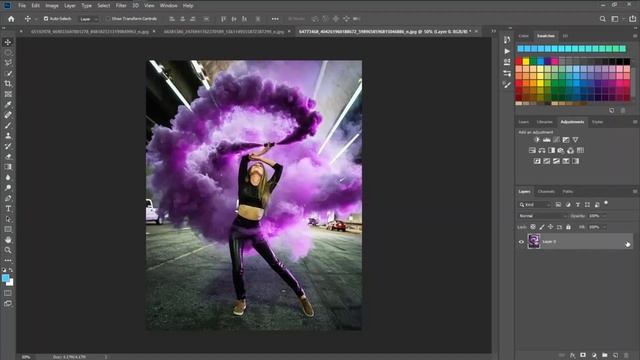Toggle lock transparent pixels
Image resolution: width=640 pixels, height=360 pixels.
[533, 227]
